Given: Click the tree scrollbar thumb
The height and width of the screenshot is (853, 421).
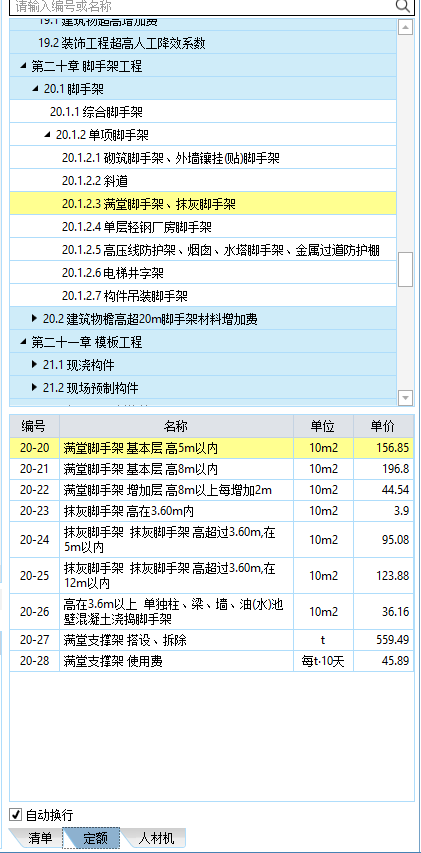Looking at the screenshot, I should coord(405,269).
